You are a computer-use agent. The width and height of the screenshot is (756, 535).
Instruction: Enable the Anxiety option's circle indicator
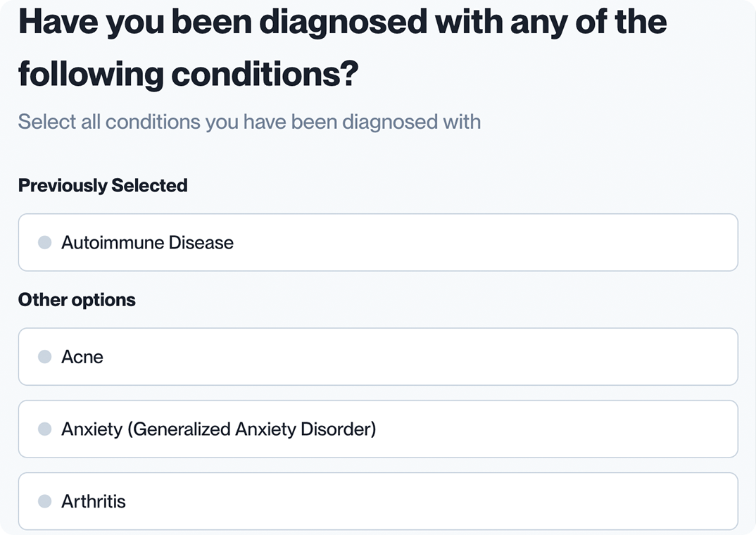(45, 429)
